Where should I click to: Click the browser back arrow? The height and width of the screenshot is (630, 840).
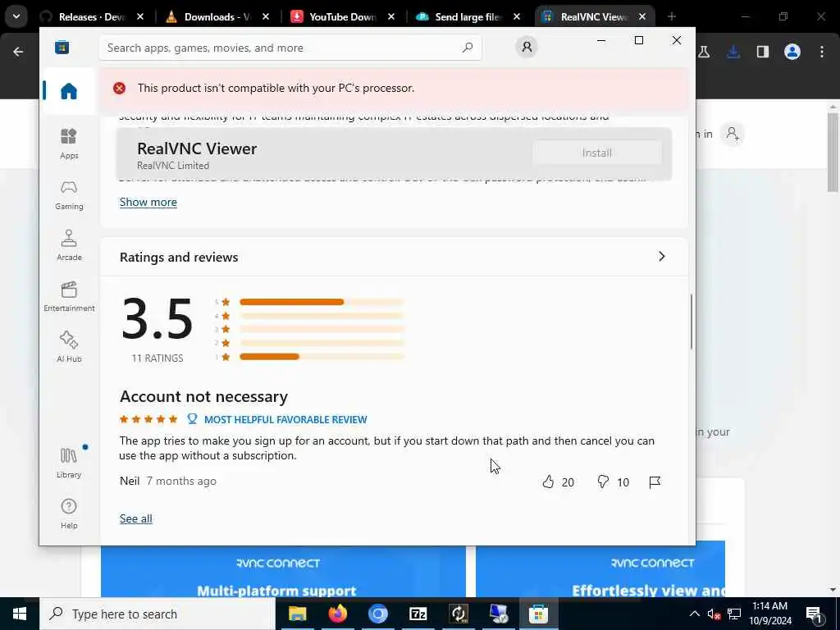18,52
